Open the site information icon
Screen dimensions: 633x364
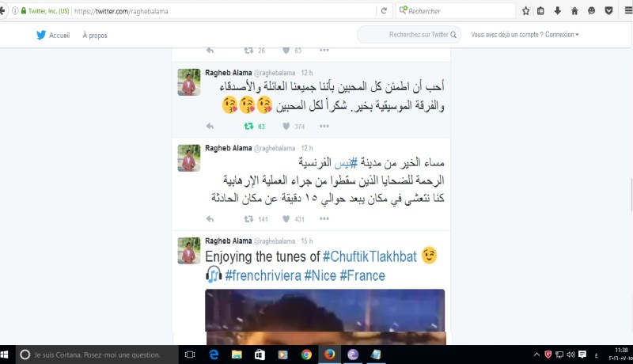(15, 11)
